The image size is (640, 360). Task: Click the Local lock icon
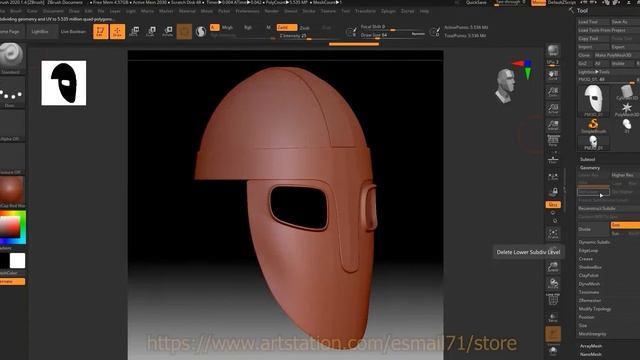pos(553,192)
